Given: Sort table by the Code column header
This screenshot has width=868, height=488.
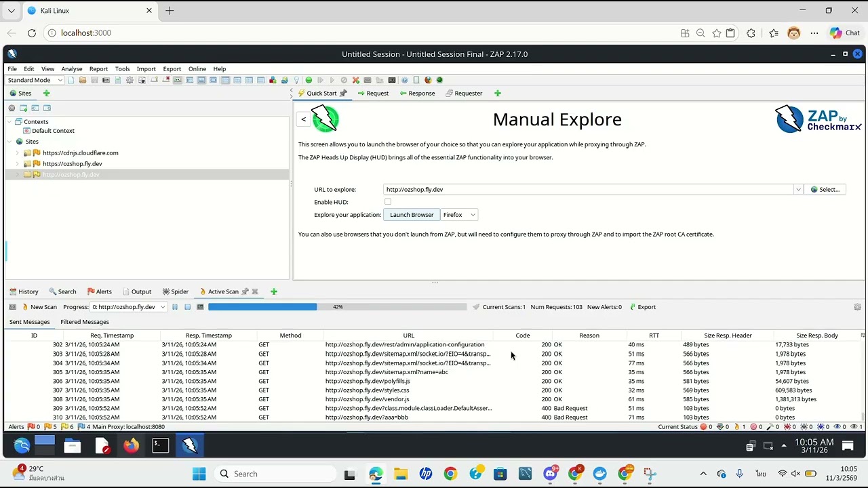Looking at the screenshot, I should click(x=522, y=335).
